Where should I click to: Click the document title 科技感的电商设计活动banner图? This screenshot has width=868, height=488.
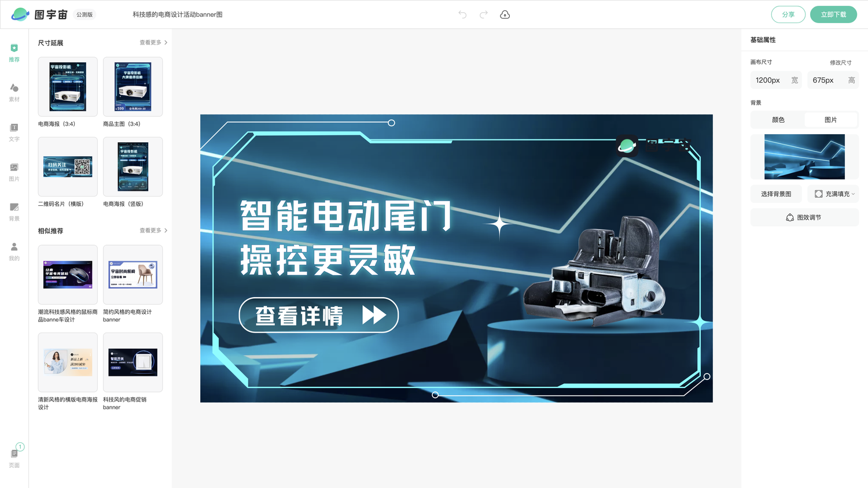pos(178,14)
